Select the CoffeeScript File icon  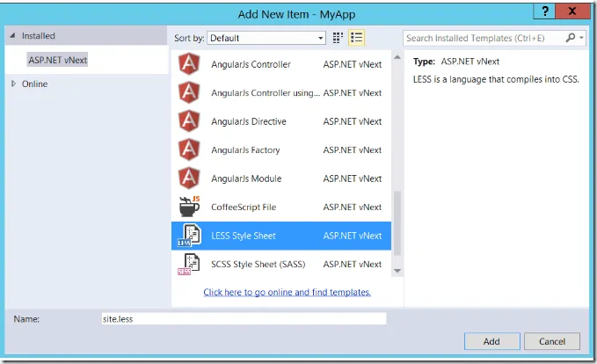(189, 207)
